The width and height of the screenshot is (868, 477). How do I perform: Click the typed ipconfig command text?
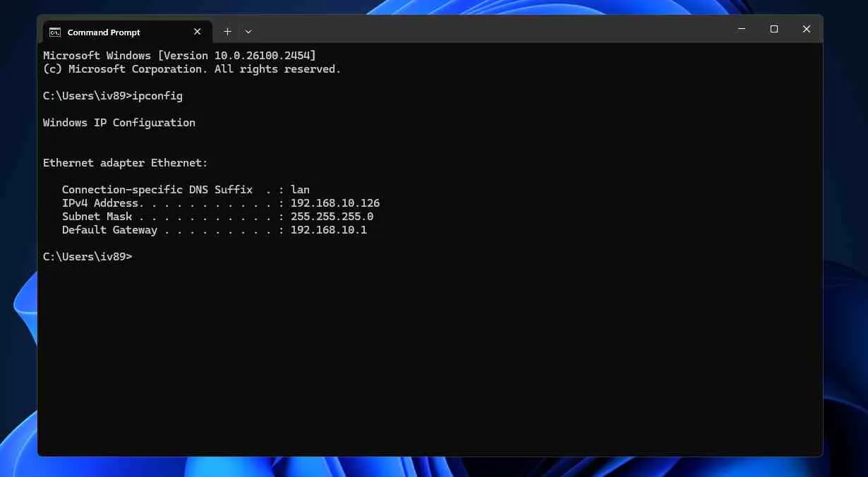tap(157, 96)
